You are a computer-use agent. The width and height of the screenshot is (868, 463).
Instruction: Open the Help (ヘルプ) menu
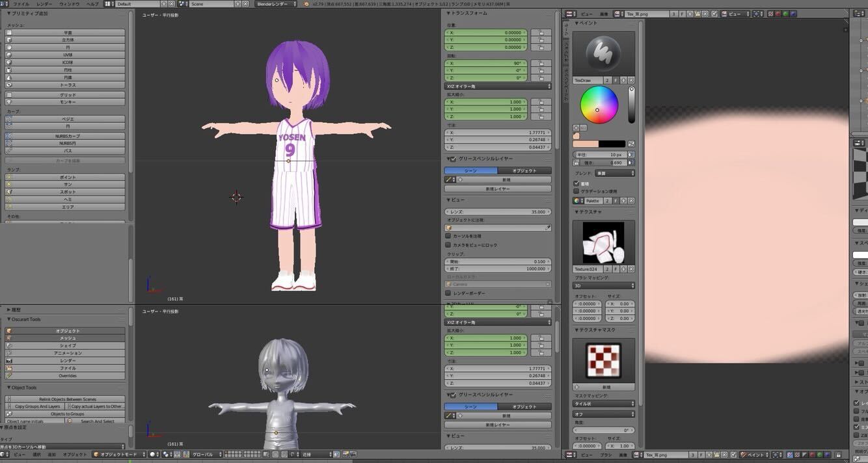(92, 4)
